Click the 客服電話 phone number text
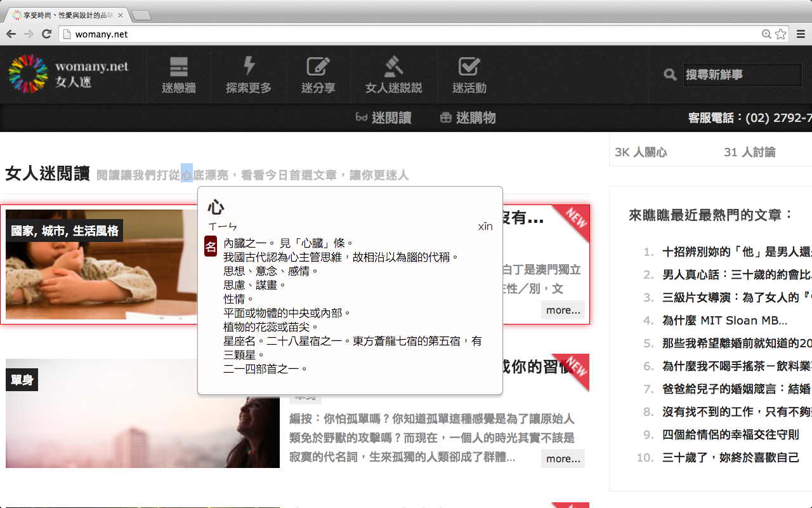This screenshot has height=508, width=812. tap(750, 118)
